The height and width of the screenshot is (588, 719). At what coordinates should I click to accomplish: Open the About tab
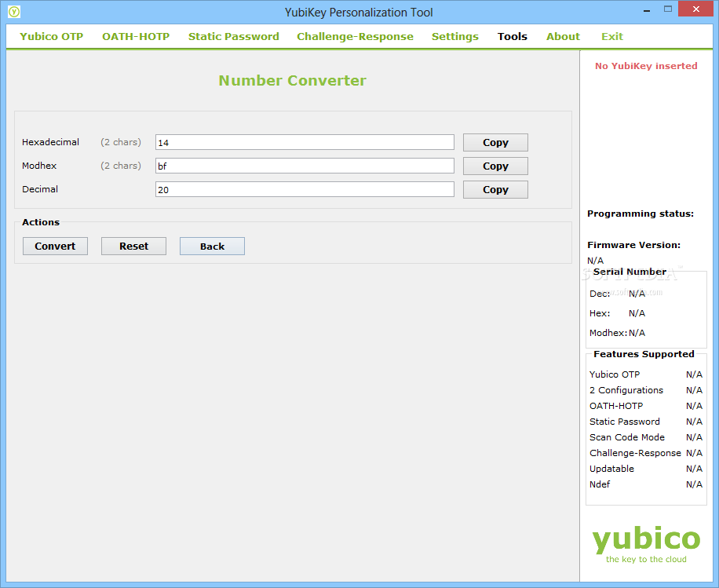tap(563, 37)
